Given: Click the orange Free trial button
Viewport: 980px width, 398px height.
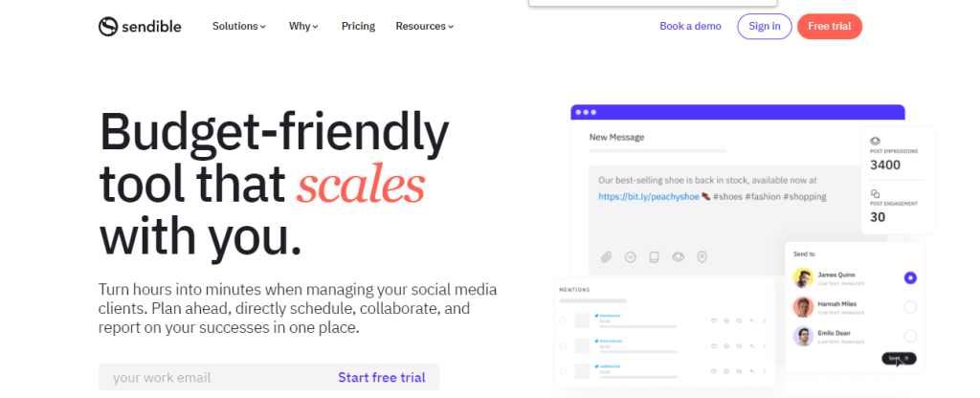Looking at the screenshot, I should click(x=830, y=26).
